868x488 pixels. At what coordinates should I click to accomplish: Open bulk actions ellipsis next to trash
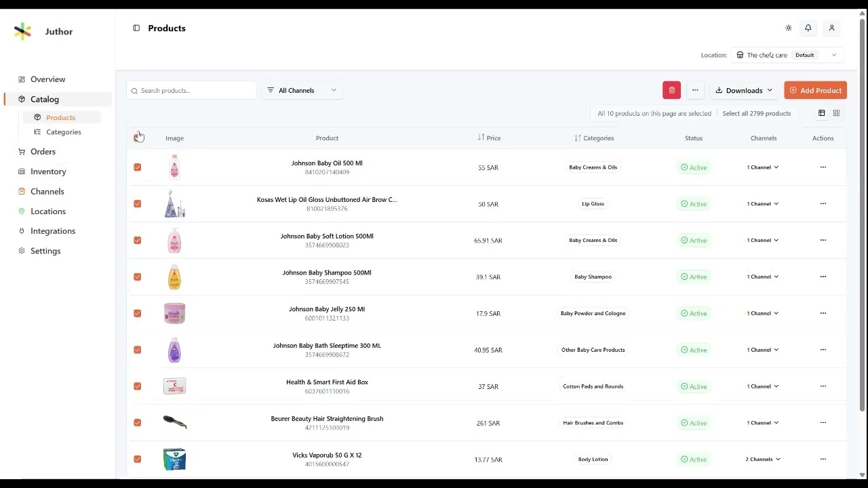click(x=695, y=90)
